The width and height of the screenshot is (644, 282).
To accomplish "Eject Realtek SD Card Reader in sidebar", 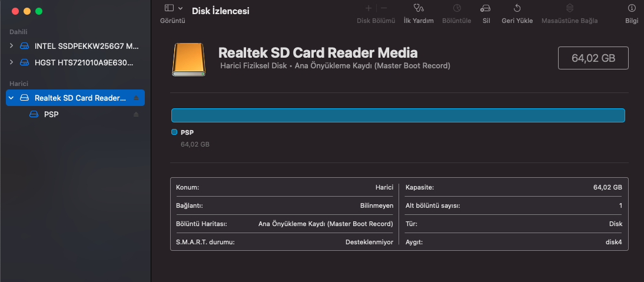I will click(x=137, y=98).
